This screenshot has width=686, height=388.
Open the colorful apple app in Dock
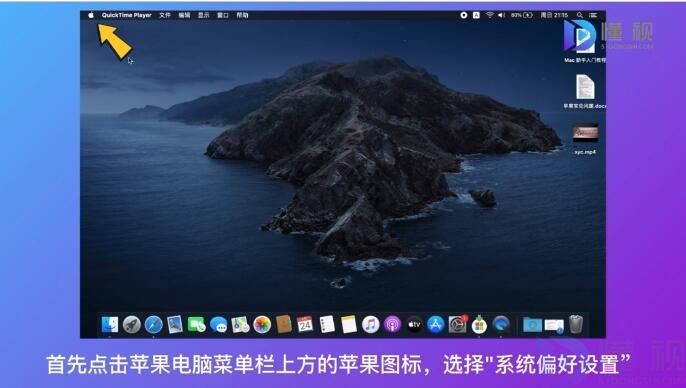coord(480,325)
